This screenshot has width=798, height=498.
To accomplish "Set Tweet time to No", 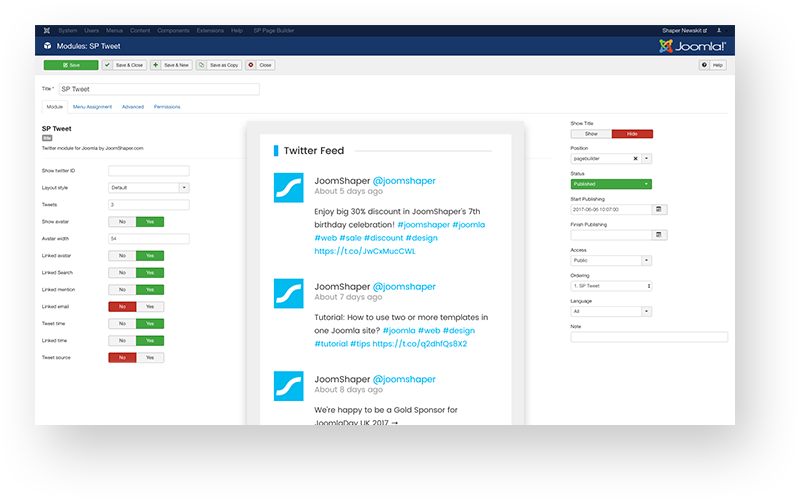I will 122,324.
